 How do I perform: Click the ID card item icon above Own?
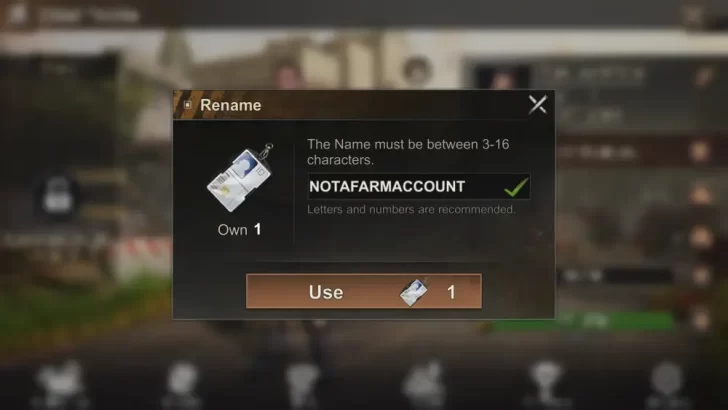pos(240,178)
